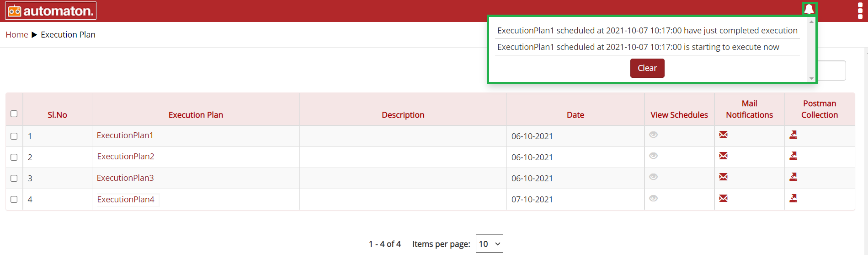The image size is (868, 255).
Task: Open the notification bell icon
Action: (x=809, y=9)
